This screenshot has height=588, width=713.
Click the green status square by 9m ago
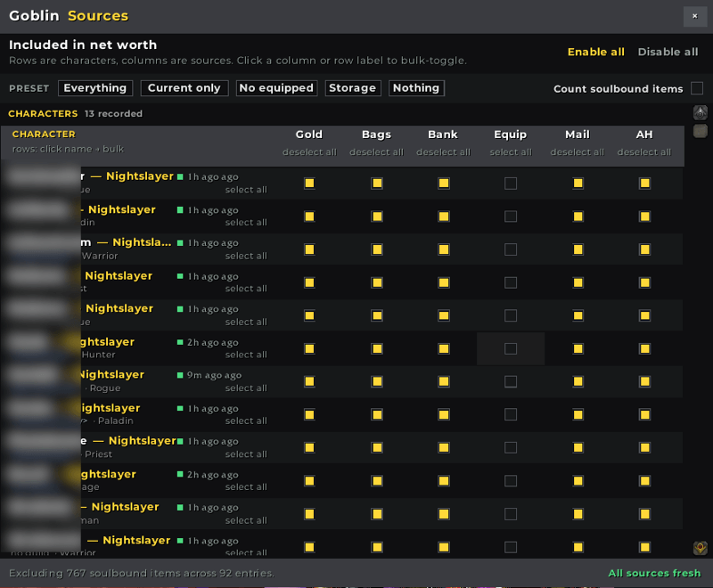[x=180, y=375]
